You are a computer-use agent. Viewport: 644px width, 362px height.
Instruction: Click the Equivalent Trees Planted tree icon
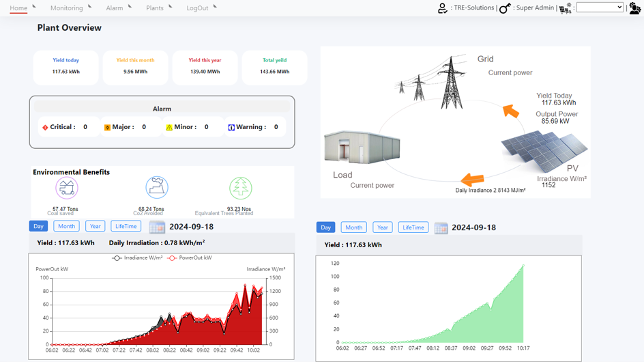[x=240, y=188]
